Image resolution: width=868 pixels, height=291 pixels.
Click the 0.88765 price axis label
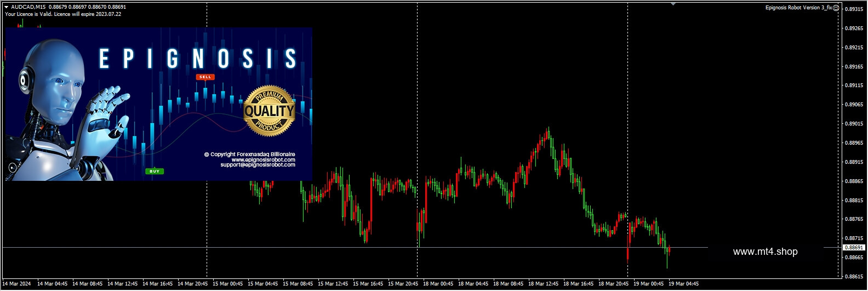click(x=854, y=219)
